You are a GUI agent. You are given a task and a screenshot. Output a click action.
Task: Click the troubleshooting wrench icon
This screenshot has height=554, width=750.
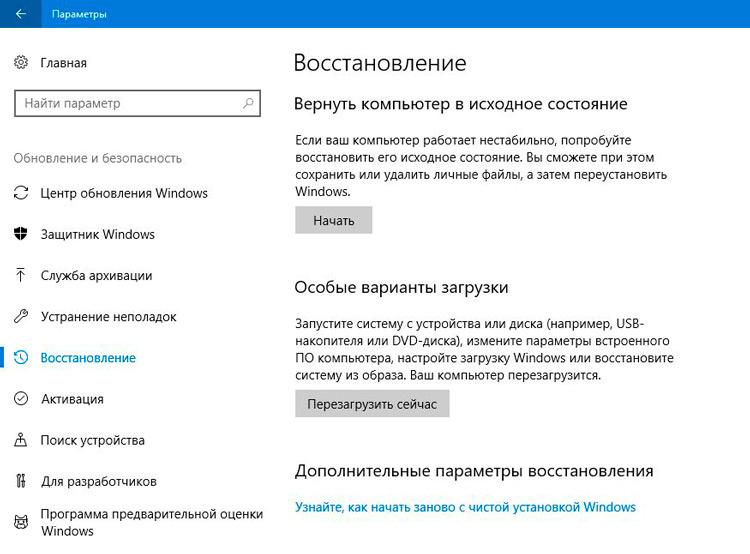[x=21, y=316]
